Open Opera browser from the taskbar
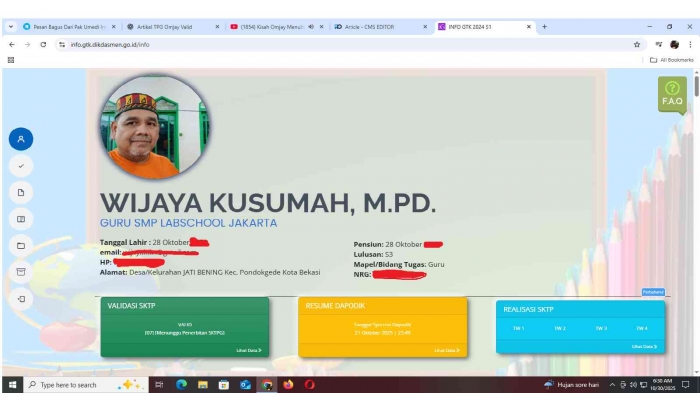The image size is (700, 393). pyautogui.click(x=309, y=385)
